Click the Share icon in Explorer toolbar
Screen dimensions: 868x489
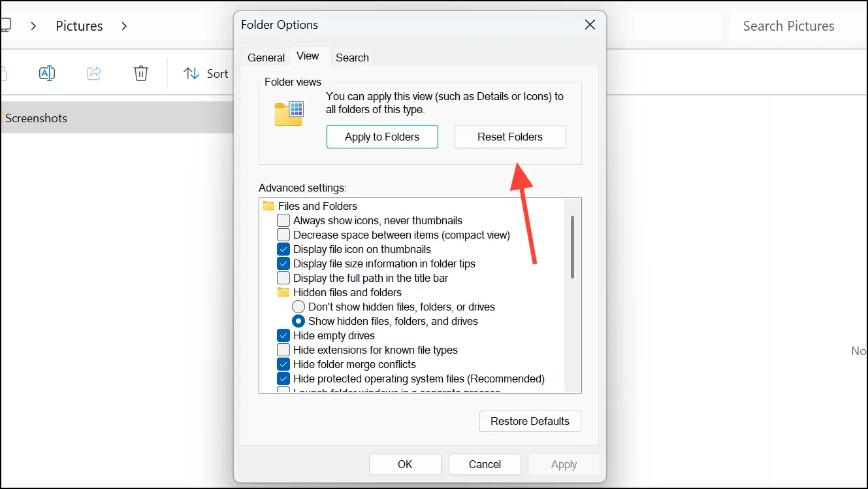pyautogui.click(x=94, y=73)
